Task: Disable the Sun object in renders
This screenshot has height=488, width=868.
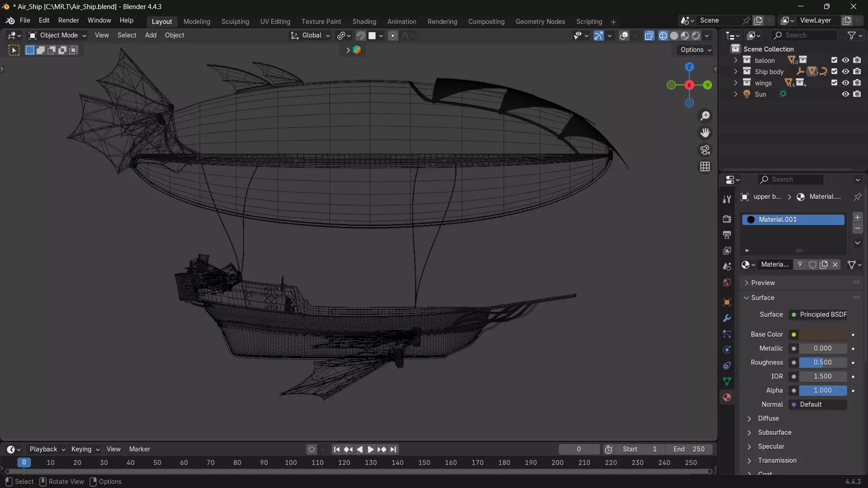Action: click(857, 94)
